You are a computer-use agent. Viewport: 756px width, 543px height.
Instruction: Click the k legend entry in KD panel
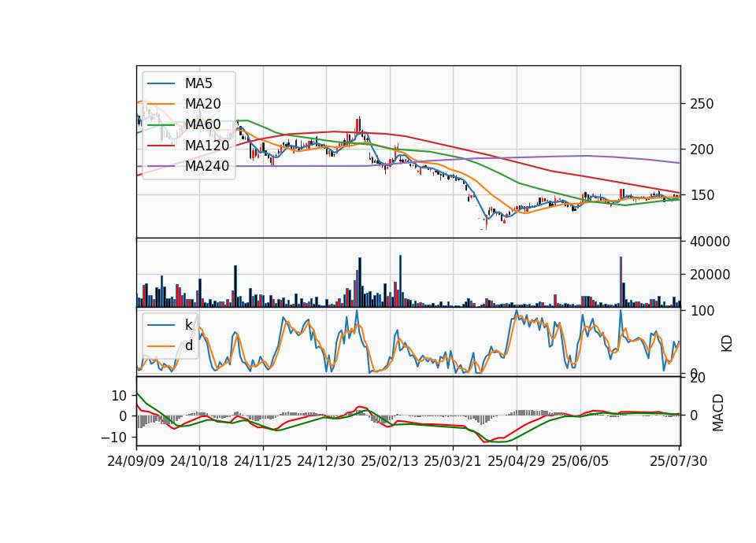(x=188, y=325)
